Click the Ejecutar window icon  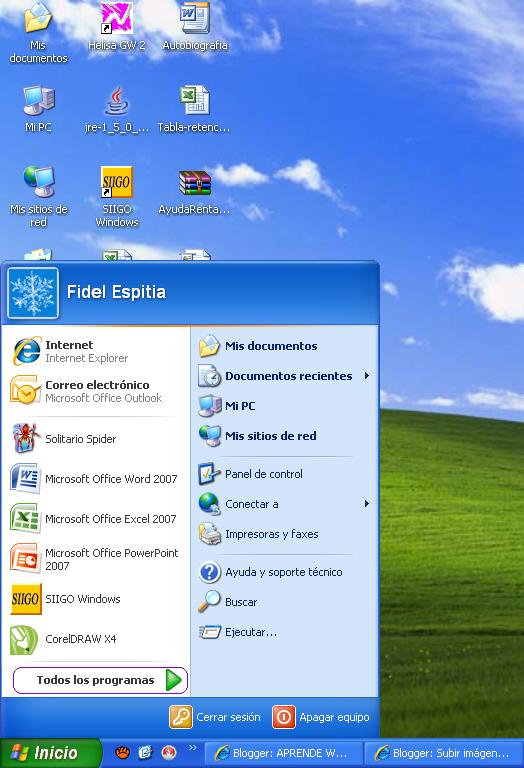click(210, 632)
